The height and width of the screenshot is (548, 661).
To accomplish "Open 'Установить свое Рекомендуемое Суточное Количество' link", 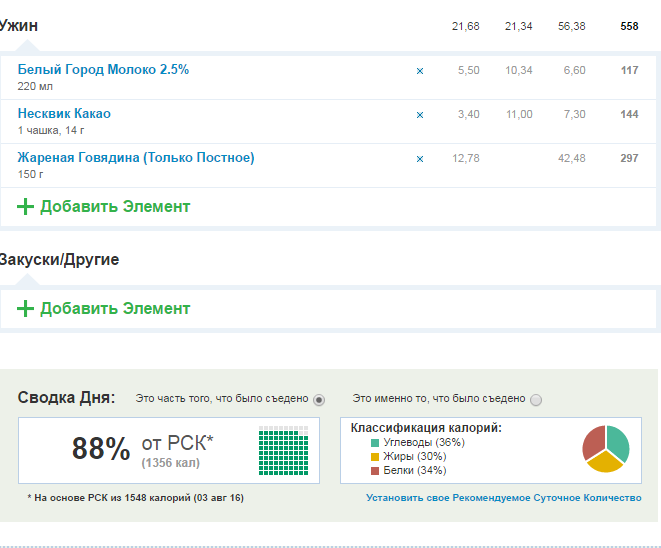I will pos(503,498).
